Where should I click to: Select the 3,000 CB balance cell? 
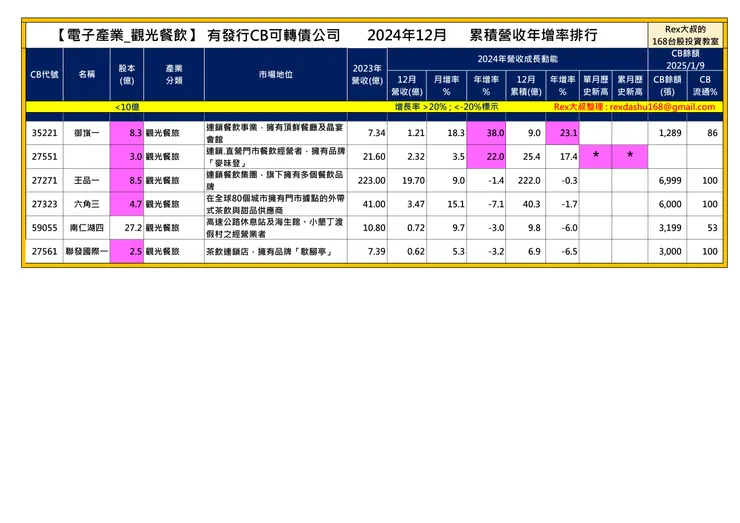point(667,251)
